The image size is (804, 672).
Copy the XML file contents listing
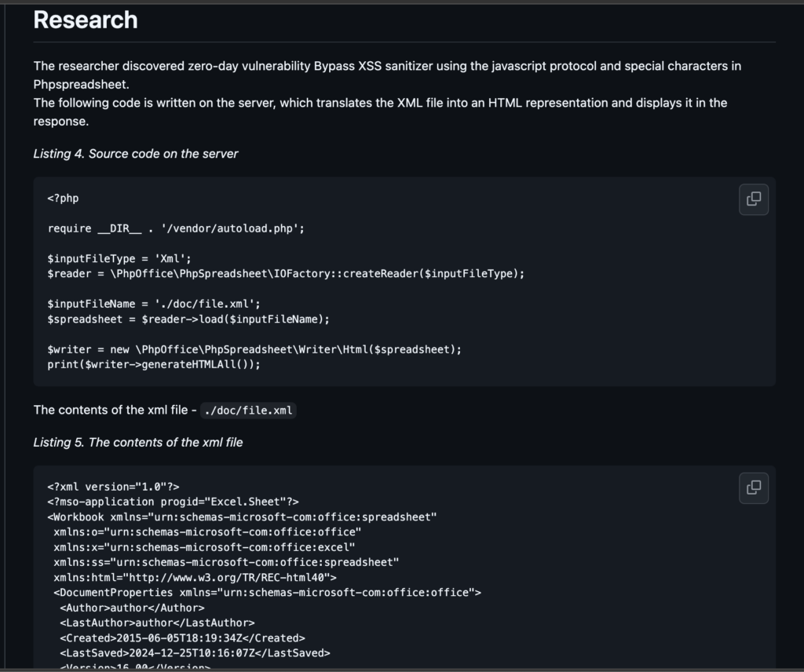tap(753, 488)
